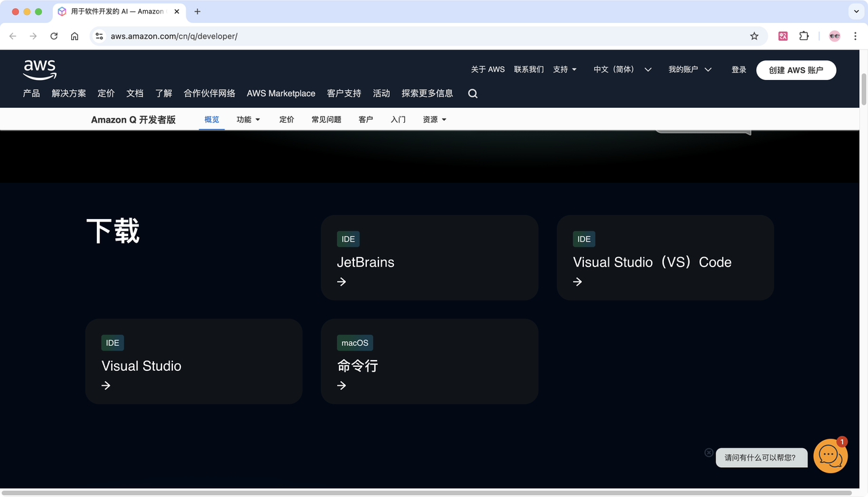The height and width of the screenshot is (497, 868).
Task: Open the Visual Studio (VS) Code download card
Action: 665,258
